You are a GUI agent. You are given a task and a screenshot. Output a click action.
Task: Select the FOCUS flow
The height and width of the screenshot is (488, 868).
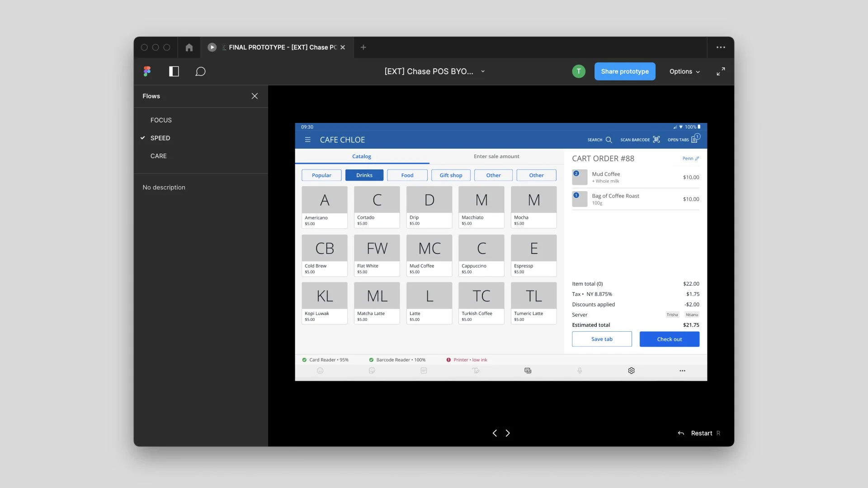click(x=161, y=120)
